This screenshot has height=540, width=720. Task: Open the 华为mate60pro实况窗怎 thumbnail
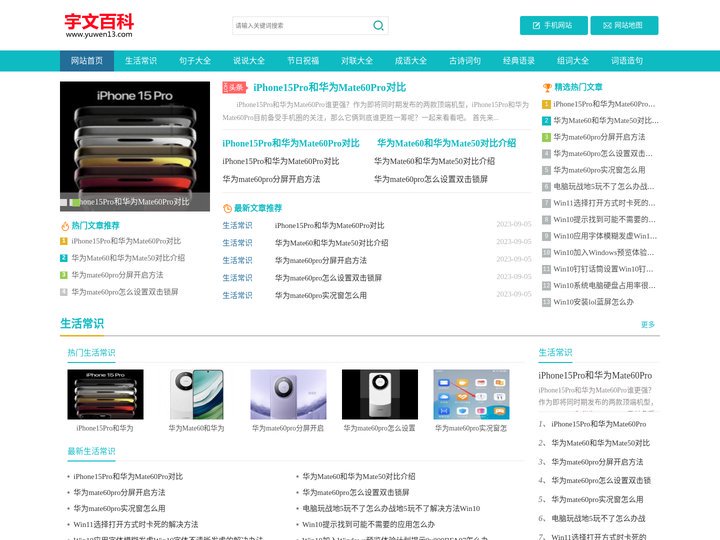coord(471,394)
